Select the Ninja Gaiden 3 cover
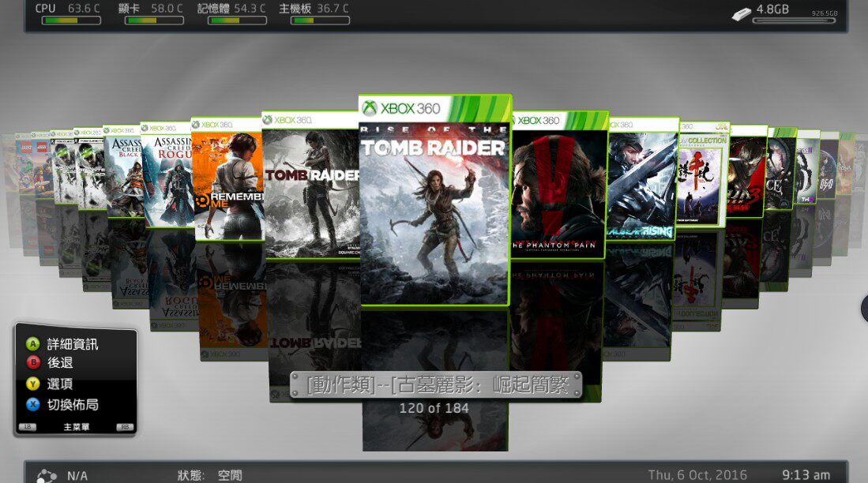This screenshot has width=868, height=483. (747, 171)
